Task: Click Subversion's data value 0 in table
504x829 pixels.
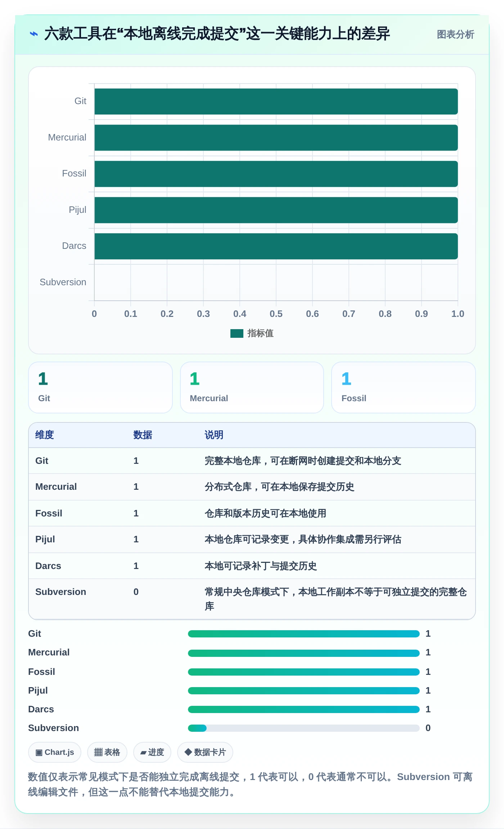Action: click(136, 592)
